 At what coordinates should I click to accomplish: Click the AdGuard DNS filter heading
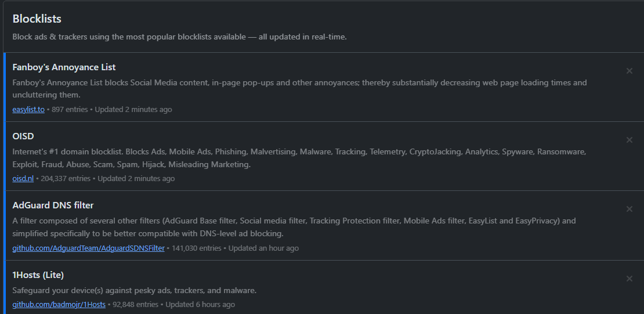[53, 205]
